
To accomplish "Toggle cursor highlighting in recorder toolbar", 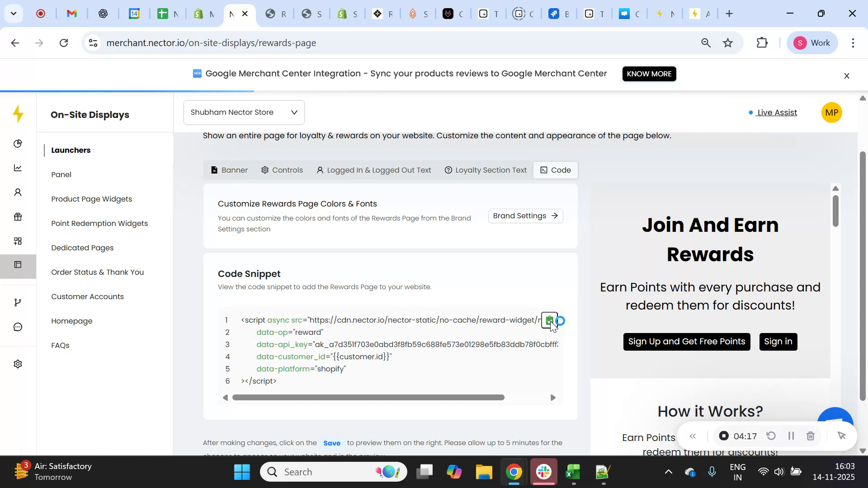I will (x=842, y=436).
